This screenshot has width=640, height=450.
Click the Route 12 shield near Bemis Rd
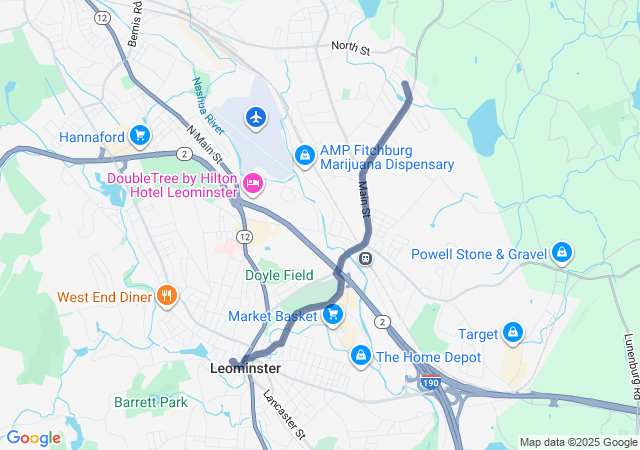(102, 18)
